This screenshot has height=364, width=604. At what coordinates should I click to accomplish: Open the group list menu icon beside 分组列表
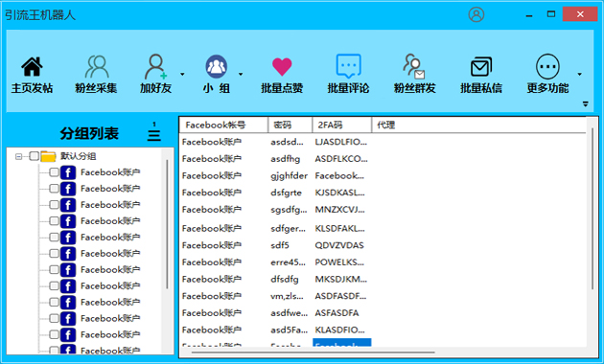(x=154, y=131)
